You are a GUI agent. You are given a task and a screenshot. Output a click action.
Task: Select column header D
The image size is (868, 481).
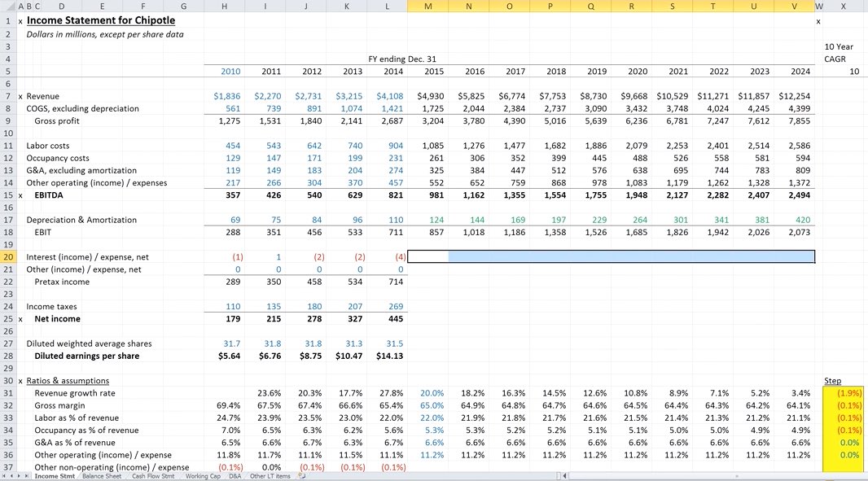point(61,6)
